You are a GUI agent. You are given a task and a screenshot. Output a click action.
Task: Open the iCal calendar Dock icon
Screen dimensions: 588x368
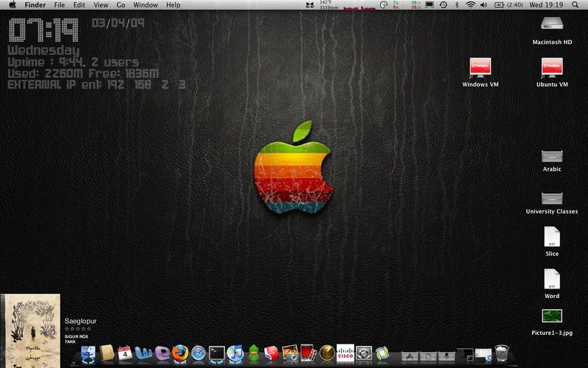125,354
